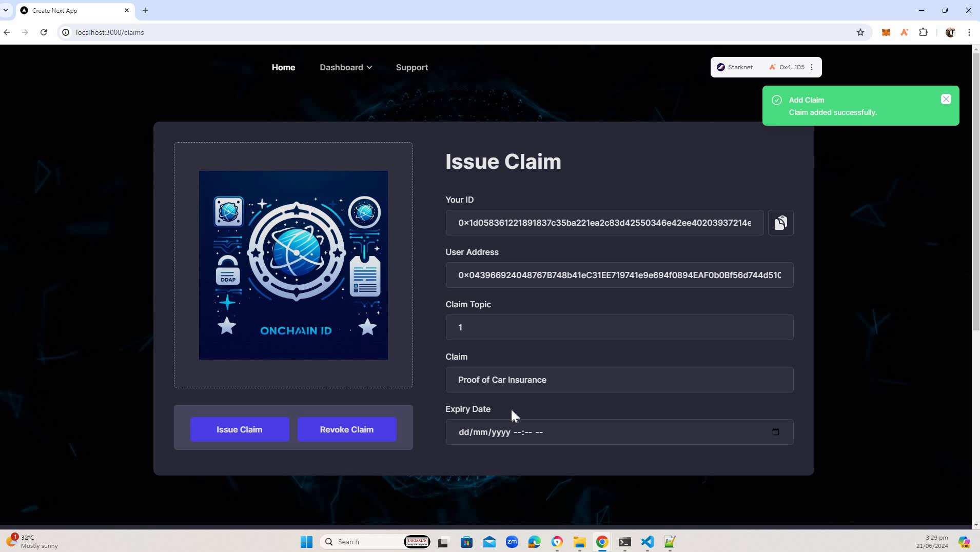Open a new browser tab
This screenshot has height=552, width=980.
(145, 10)
